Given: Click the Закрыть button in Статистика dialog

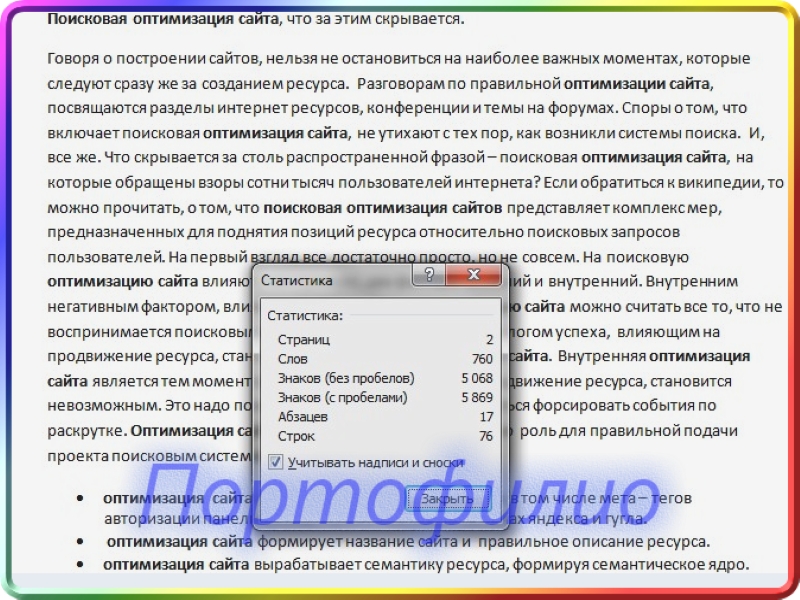Looking at the screenshot, I should click(448, 498).
